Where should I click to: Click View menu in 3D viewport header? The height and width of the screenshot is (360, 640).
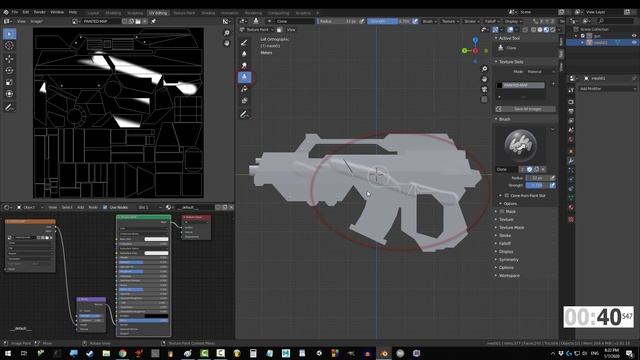point(291,30)
